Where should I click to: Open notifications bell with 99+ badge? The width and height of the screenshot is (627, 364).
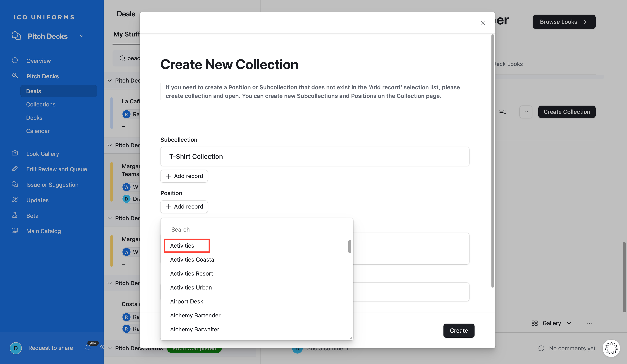coord(88,348)
